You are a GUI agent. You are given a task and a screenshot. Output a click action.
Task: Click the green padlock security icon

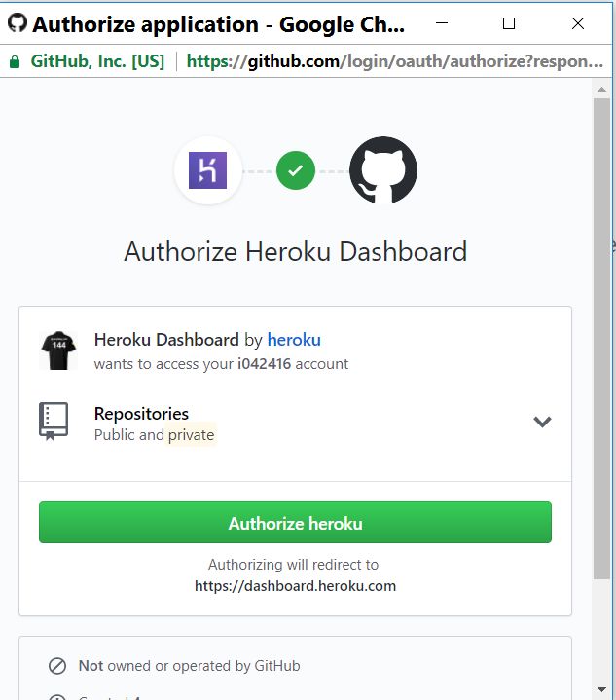15,61
